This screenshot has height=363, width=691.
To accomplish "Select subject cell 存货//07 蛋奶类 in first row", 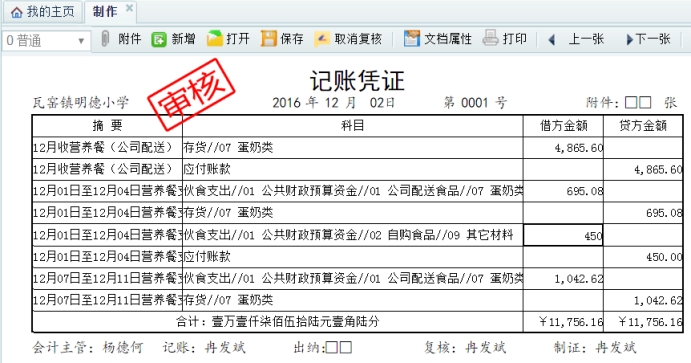I will (353, 147).
